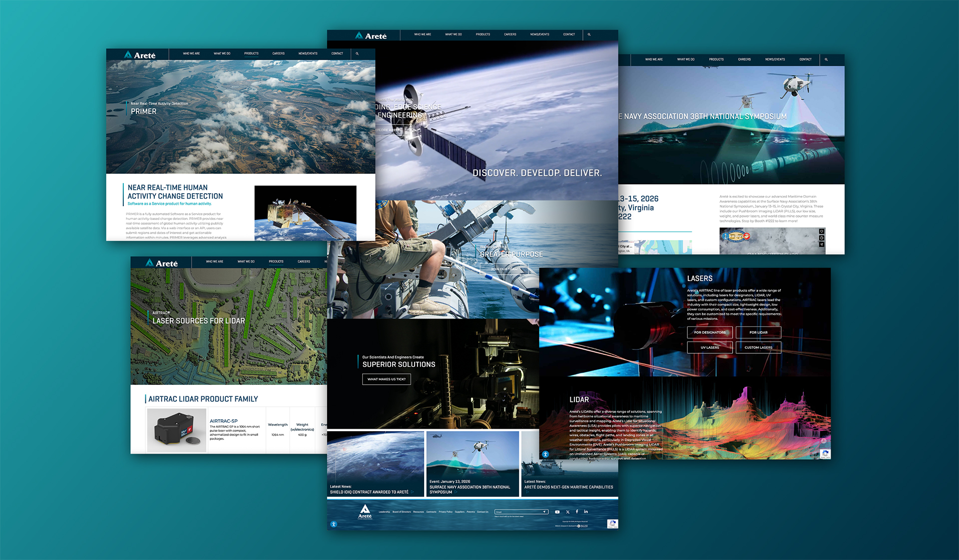Image resolution: width=959 pixels, height=560 pixels.
Task: Click the Areté logo on homepage header
Action: point(371,36)
